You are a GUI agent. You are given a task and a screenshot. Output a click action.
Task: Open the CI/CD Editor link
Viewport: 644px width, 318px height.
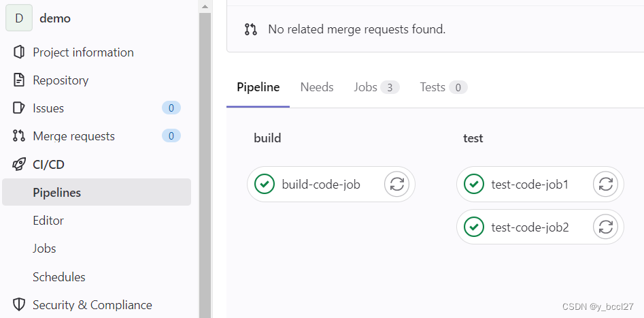[x=48, y=221]
